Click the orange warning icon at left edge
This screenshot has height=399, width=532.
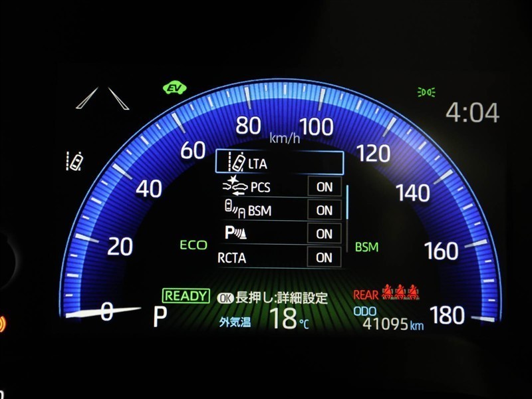click(x=5, y=325)
